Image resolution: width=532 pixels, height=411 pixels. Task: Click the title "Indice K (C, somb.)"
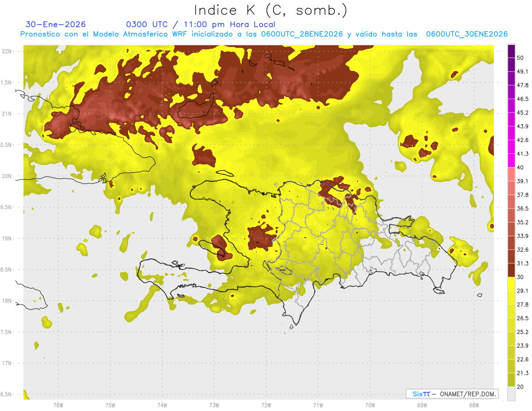pyautogui.click(x=271, y=10)
